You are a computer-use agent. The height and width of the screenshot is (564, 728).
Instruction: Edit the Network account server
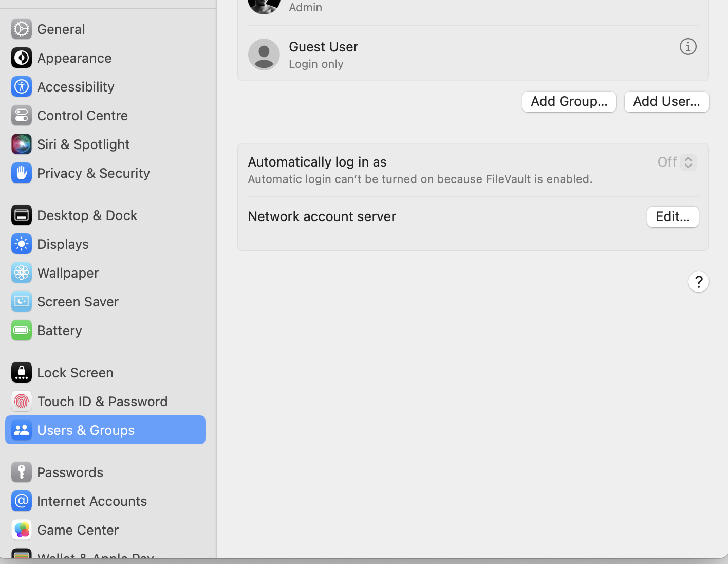tap(673, 216)
